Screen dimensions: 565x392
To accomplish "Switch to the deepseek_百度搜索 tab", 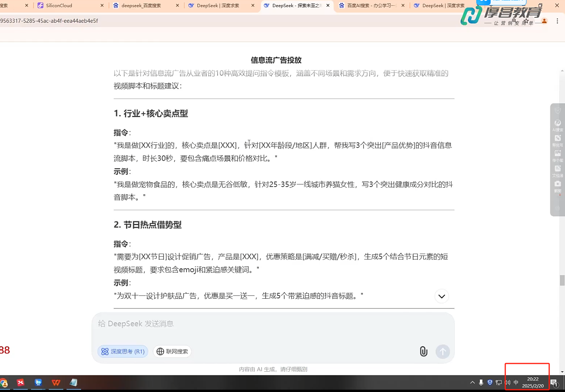I will click(141, 5).
